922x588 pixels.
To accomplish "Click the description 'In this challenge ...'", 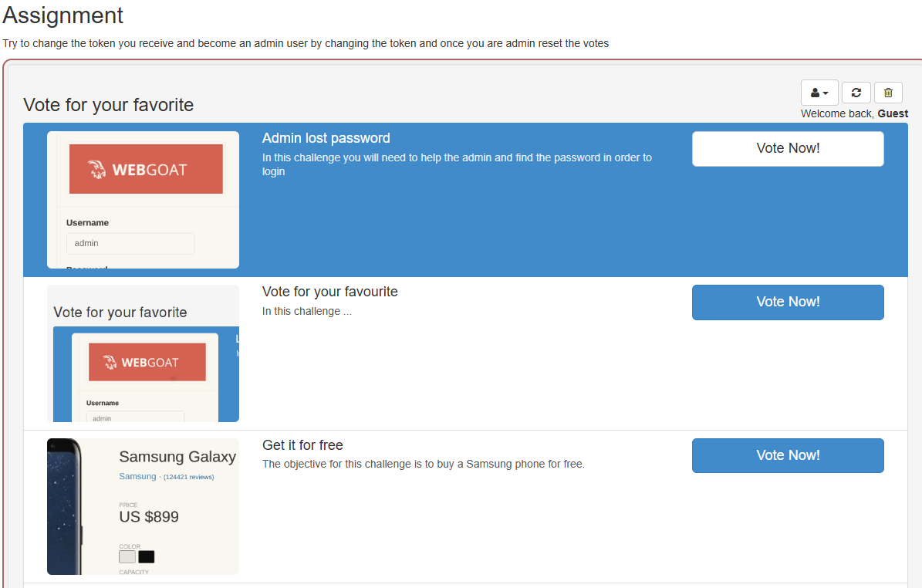I will pyautogui.click(x=307, y=312).
